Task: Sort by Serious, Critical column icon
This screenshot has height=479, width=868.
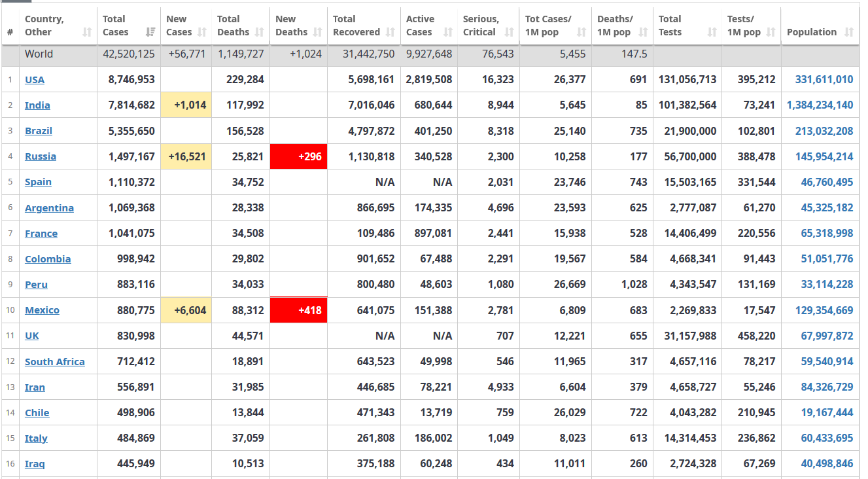Action: click(510, 32)
